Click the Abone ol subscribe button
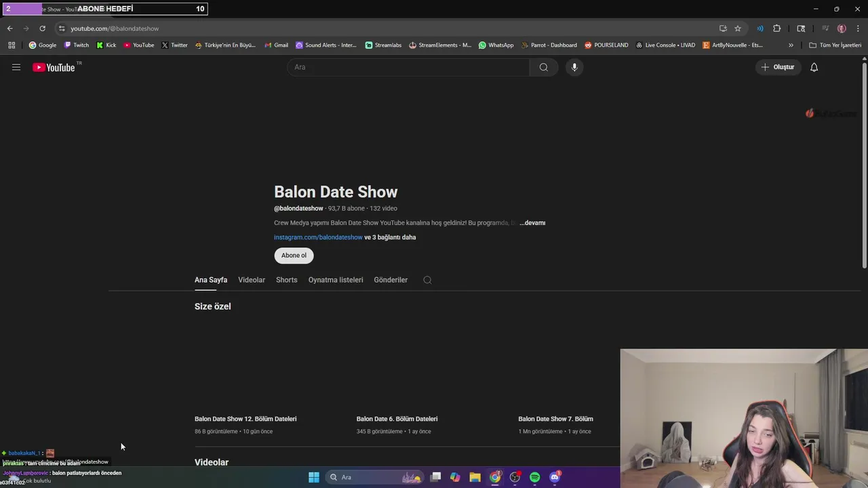 pos(294,256)
